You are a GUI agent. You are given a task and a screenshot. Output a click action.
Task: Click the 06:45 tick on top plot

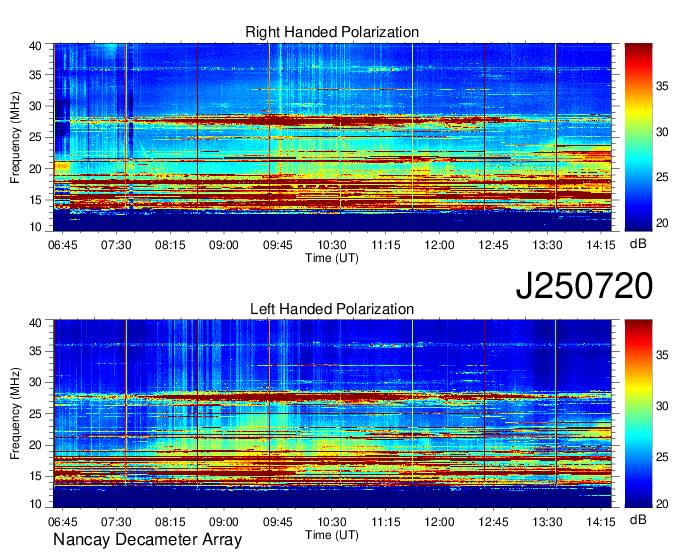pos(62,245)
